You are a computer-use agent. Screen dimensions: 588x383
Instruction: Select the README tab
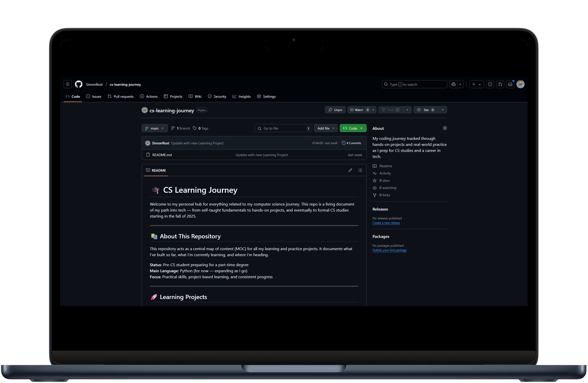coord(156,170)
